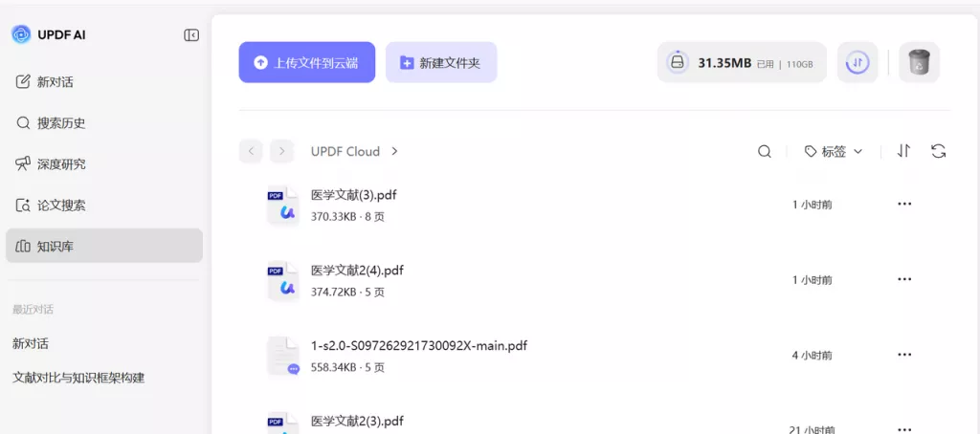Open the trash bin icon
980x434 pixels.
tap(918, 63)
